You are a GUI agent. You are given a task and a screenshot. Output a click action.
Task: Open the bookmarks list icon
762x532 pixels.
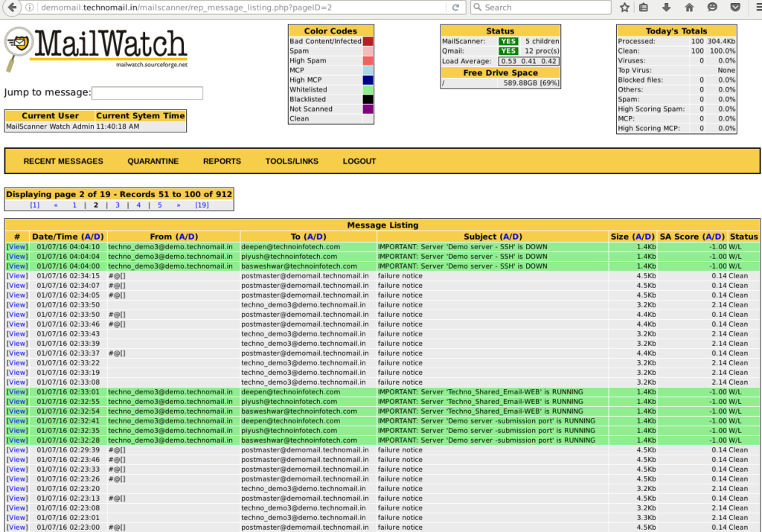pyautogui.click(x=644, y=7)
